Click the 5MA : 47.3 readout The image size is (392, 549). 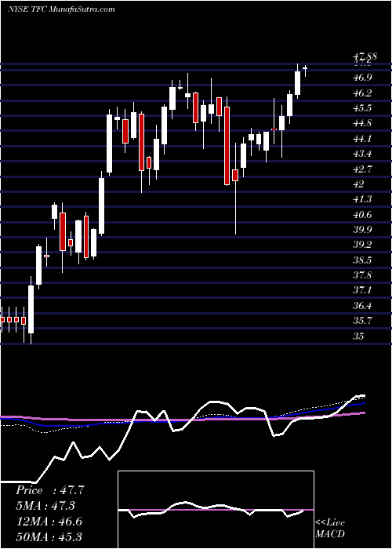[x=45, y=506]
